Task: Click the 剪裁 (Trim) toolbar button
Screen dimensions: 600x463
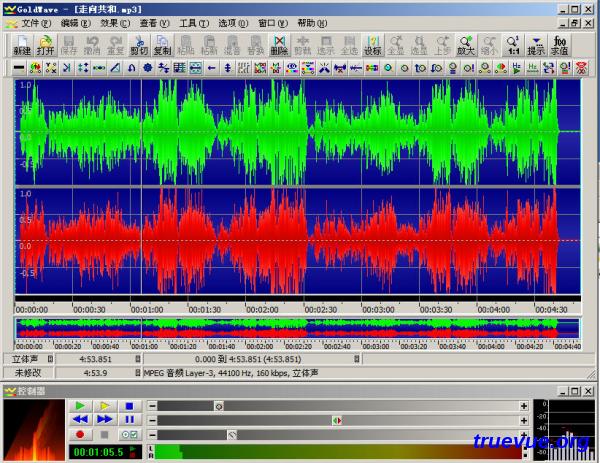Action: pyautogui.click(x=303, y=46)
